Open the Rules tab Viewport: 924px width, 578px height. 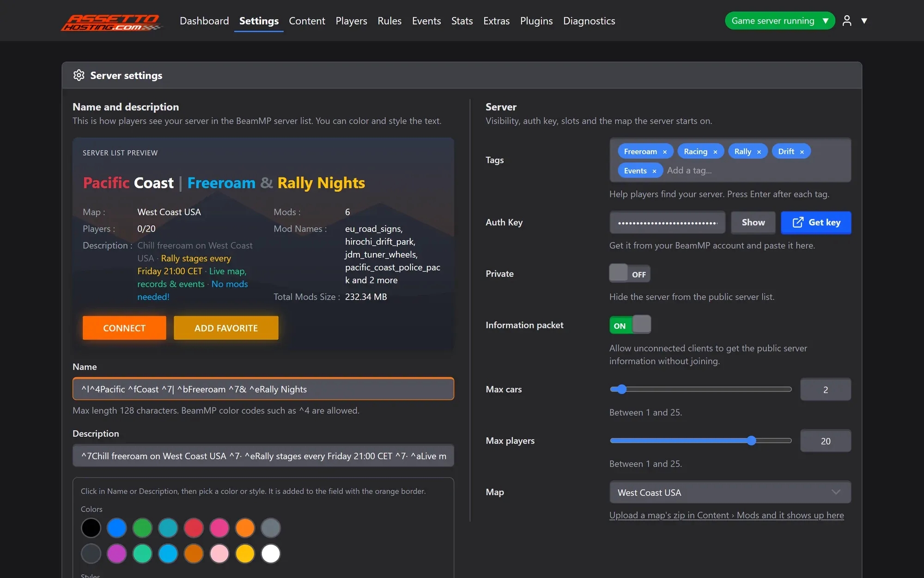389,21
